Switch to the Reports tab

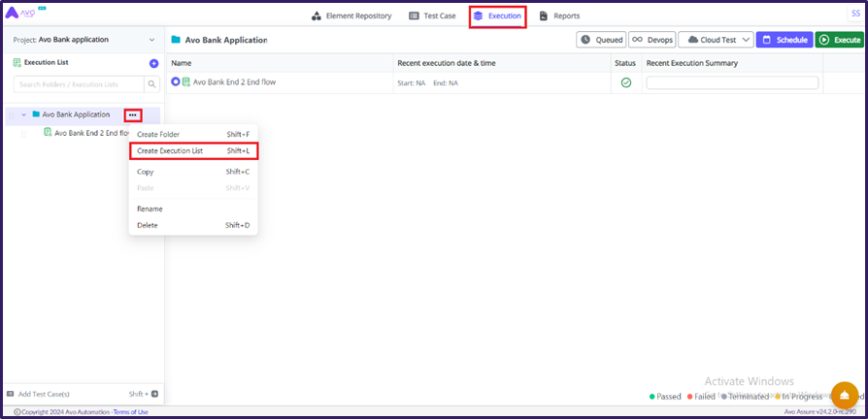click(x=559, y=16)
